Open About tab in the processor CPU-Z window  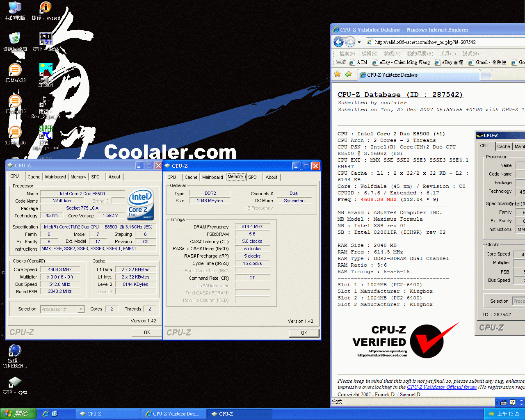click(114, 177)
